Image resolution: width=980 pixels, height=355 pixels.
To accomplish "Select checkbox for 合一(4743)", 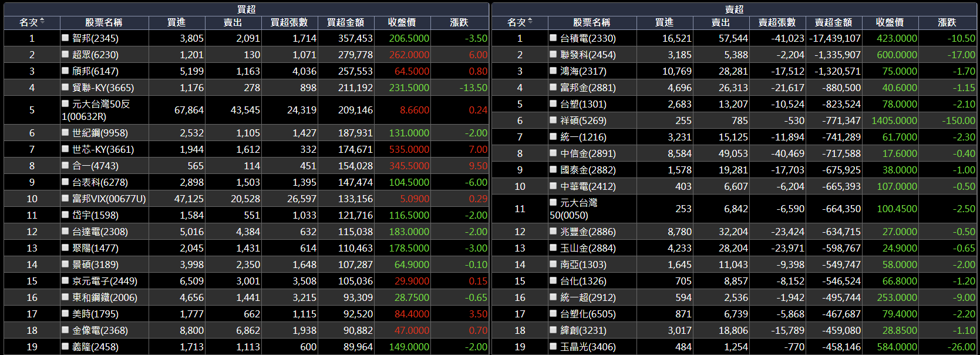I will 65,165.
